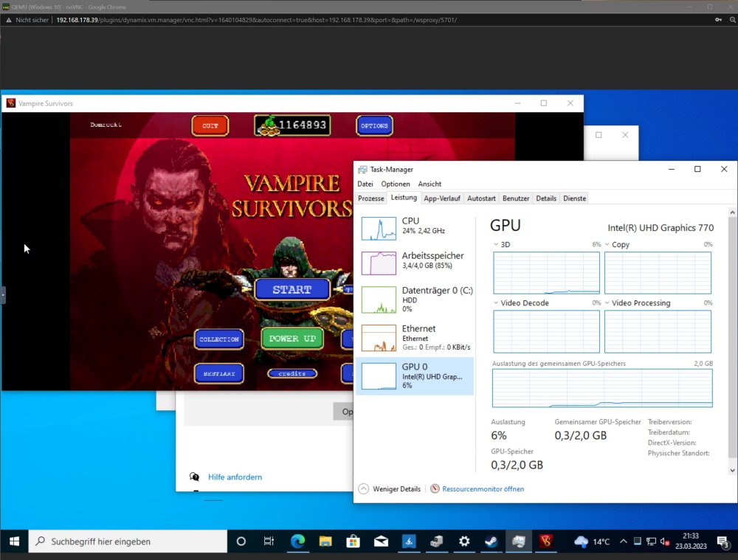Click the Vampire Survivors taskbar icon
The image size is (738, 560).
[546, 541]
